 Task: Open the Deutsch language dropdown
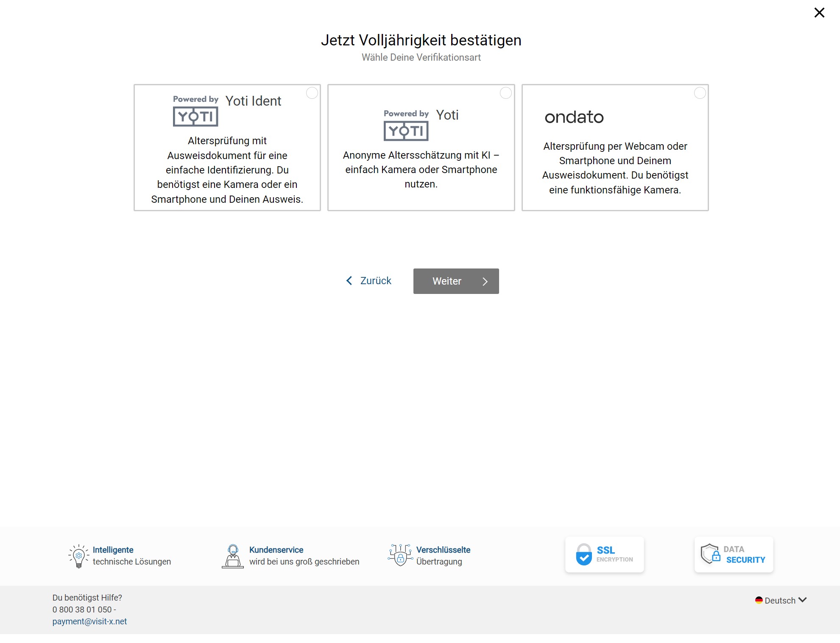(780, 600)
